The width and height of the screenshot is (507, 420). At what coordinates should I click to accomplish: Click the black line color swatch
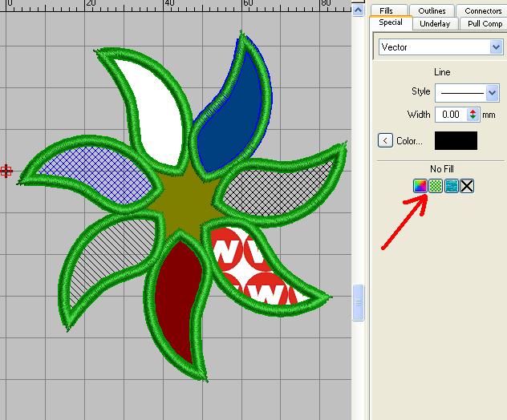click(456, 141)
